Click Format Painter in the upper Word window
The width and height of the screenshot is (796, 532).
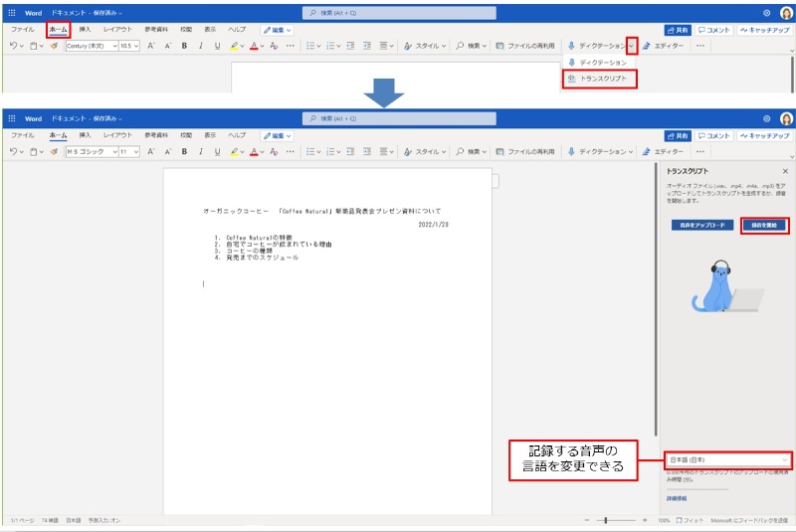click(x=54, y=46)
